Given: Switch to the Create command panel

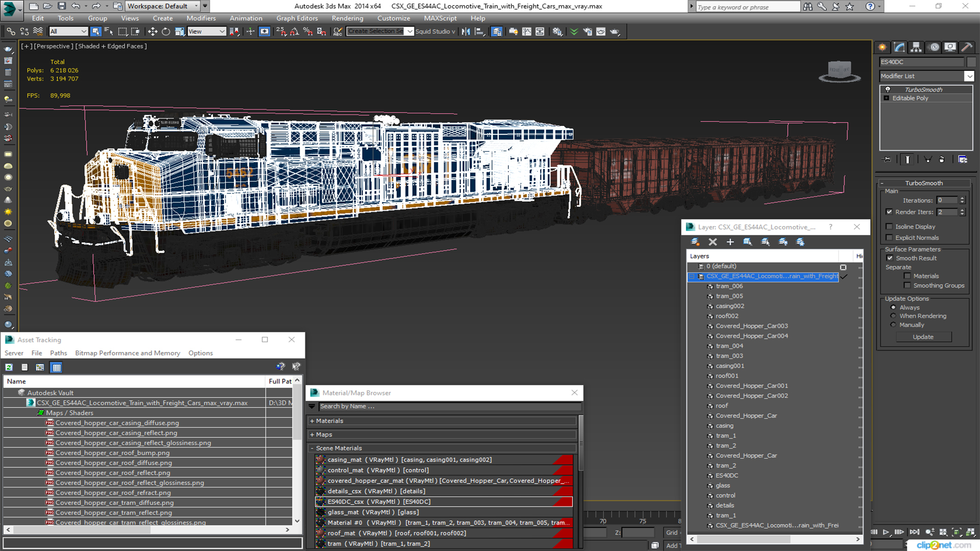Looking at the screenshot, I should tap(883, 47).
